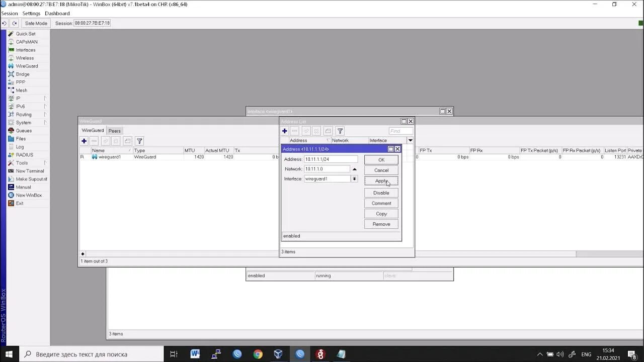The height and width of the screenshot is (362, 644).
Task: Add new item in WireGuard window
Action: pyautogui.click(x=84, y=141)
